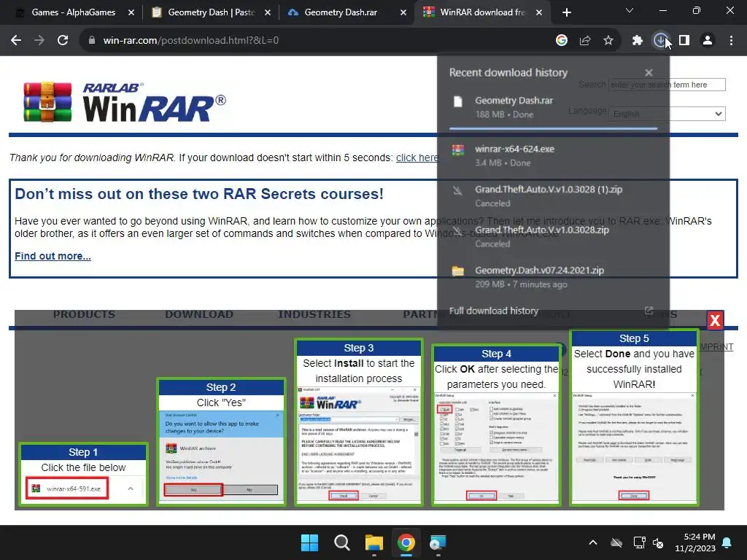Open the Find out more... link
The height and width of the screenshot is (560, 747).
(x=53, y=256)
